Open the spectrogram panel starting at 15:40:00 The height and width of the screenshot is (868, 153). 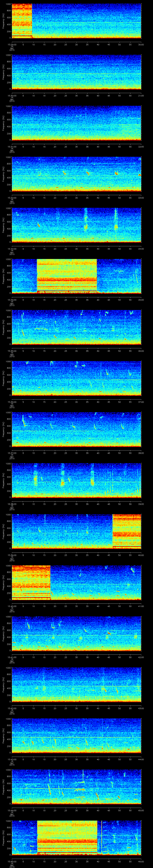[76, 583]
